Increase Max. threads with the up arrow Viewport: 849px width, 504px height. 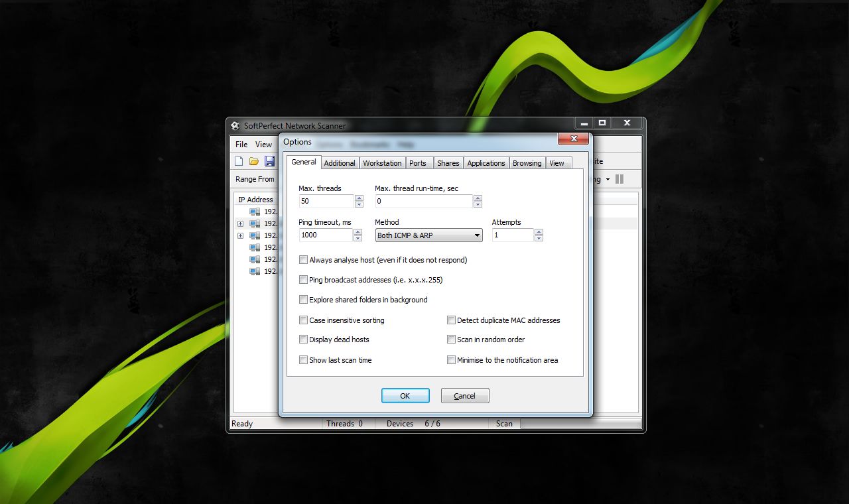[358, 198]
